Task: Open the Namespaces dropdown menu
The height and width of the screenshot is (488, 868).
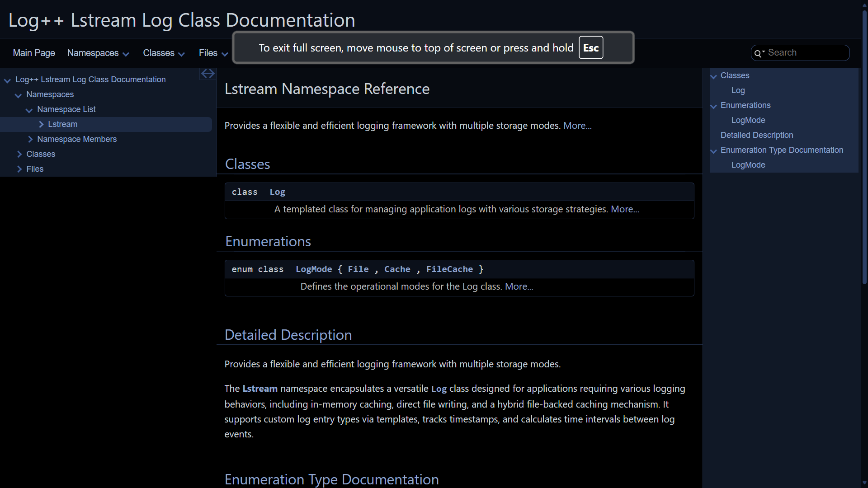Action: [x=98, y=53]
